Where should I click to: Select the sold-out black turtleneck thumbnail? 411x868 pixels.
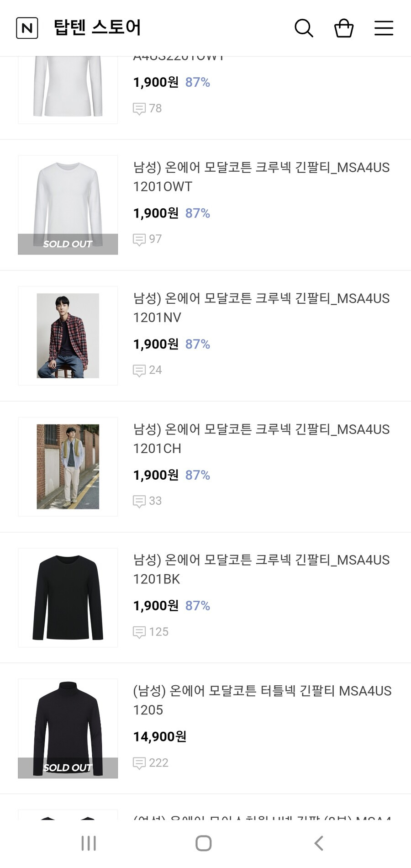pos(68,729)
